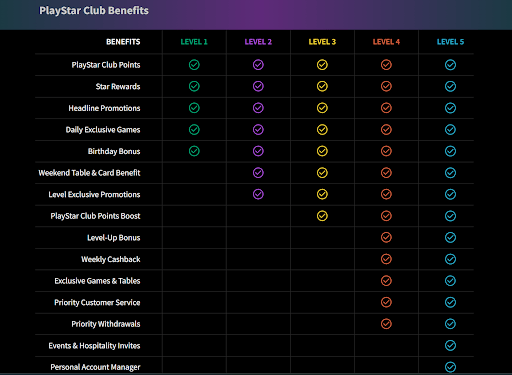Click Level 3 checkmark for PlayStar Club Points

322,65
